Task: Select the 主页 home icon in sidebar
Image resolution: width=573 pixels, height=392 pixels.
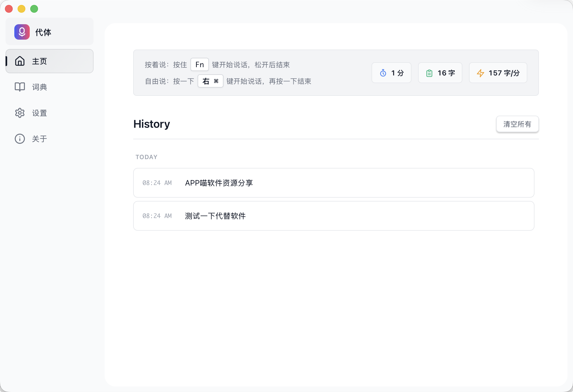Action: pos(20,61)
